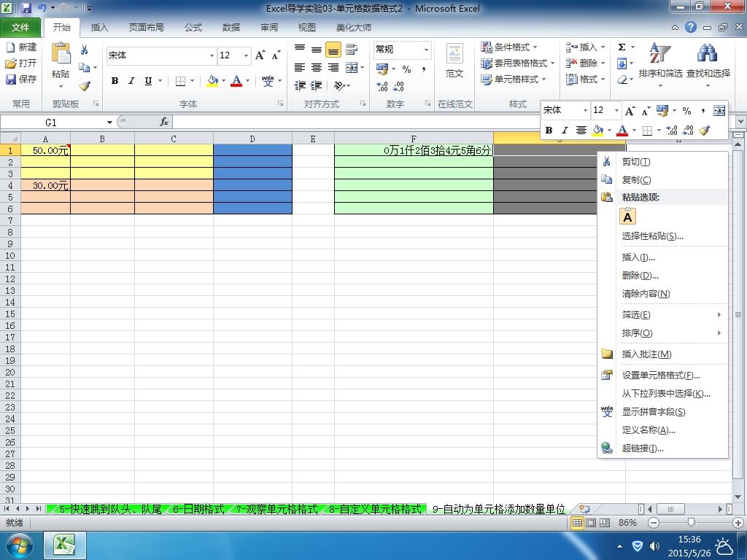The image size is (747, 560).
Task: Click the decrease indent icon
Action: [x=300, y=86]
